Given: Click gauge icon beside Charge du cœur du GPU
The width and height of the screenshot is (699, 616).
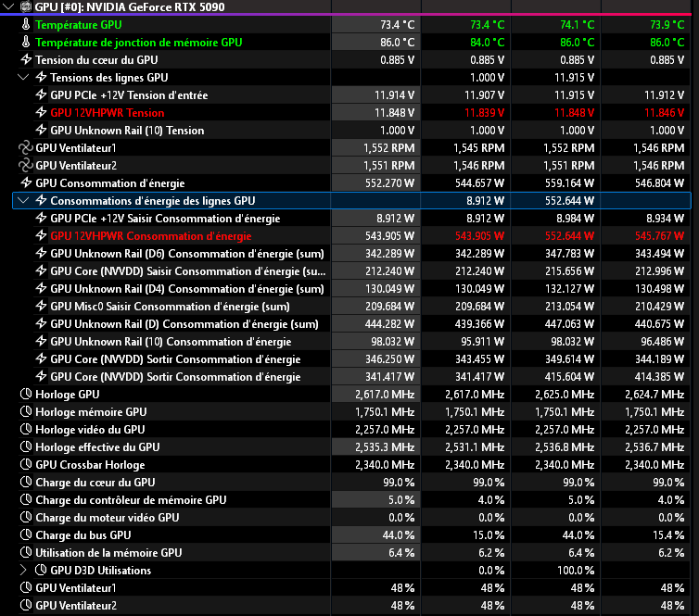Looking at the screenshot, I should [26, 483].
